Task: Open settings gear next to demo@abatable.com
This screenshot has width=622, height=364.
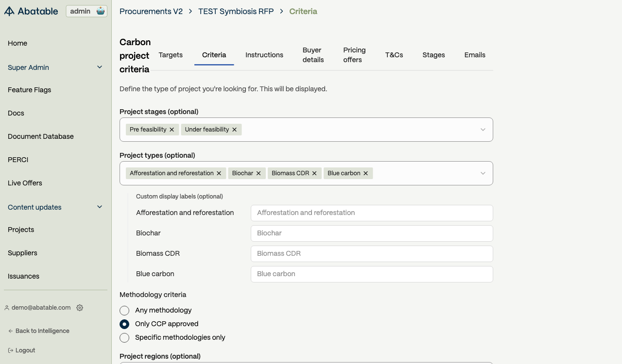Action: tap(80, 308)
